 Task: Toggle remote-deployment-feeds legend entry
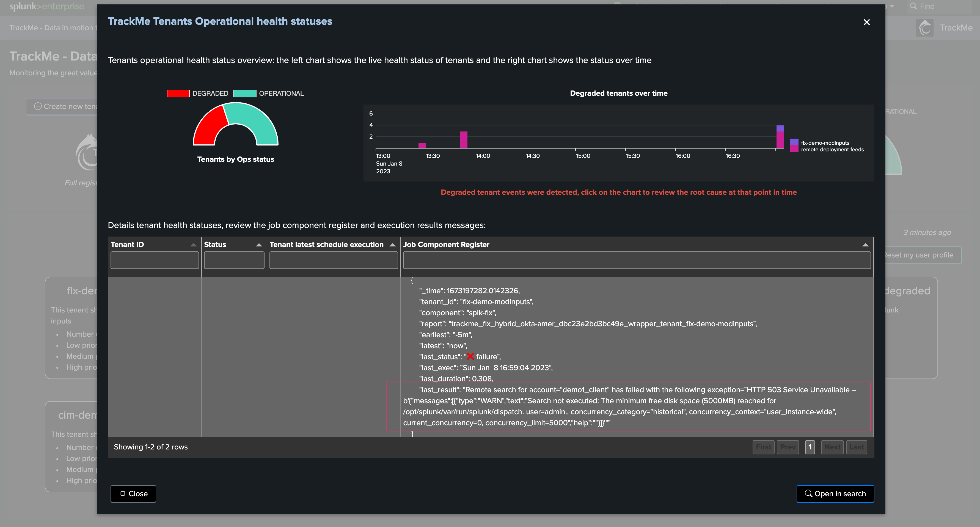[827, 150]
